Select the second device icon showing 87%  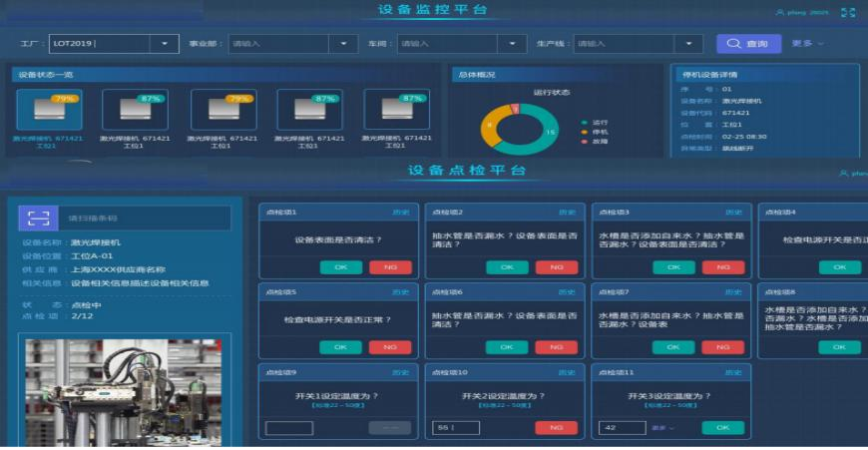(136, 110)
